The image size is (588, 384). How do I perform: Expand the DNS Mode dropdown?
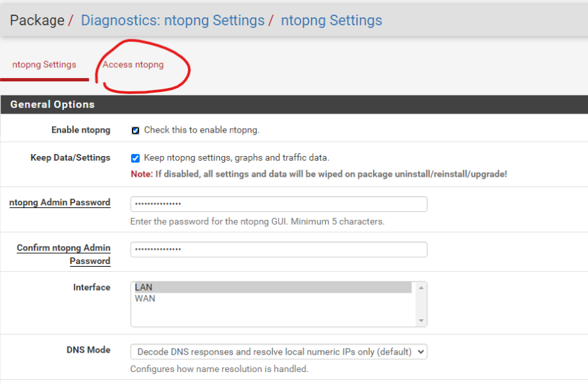click(278, 351)
